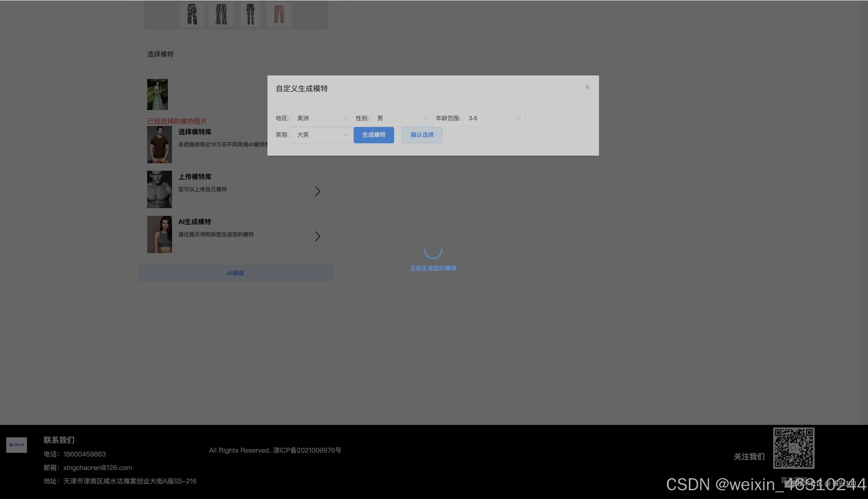The width and height of the screenshot is (868, 499).
Task: Click the 确认选择 button
Action: [x=422, y=135]
